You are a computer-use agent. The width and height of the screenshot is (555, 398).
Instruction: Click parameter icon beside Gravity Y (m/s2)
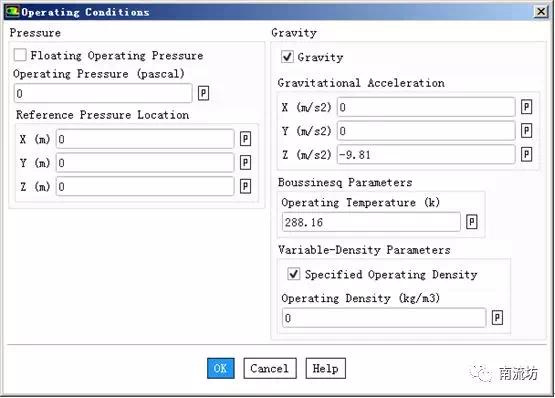[526, 131]
